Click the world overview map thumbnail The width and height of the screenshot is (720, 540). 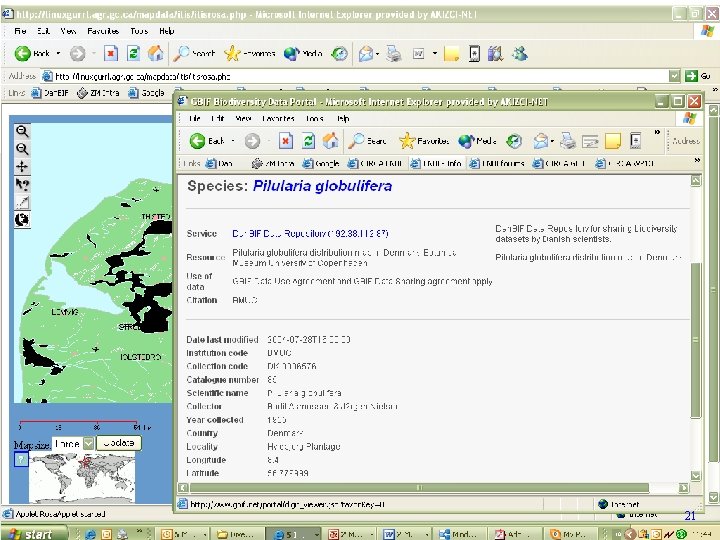82,477
